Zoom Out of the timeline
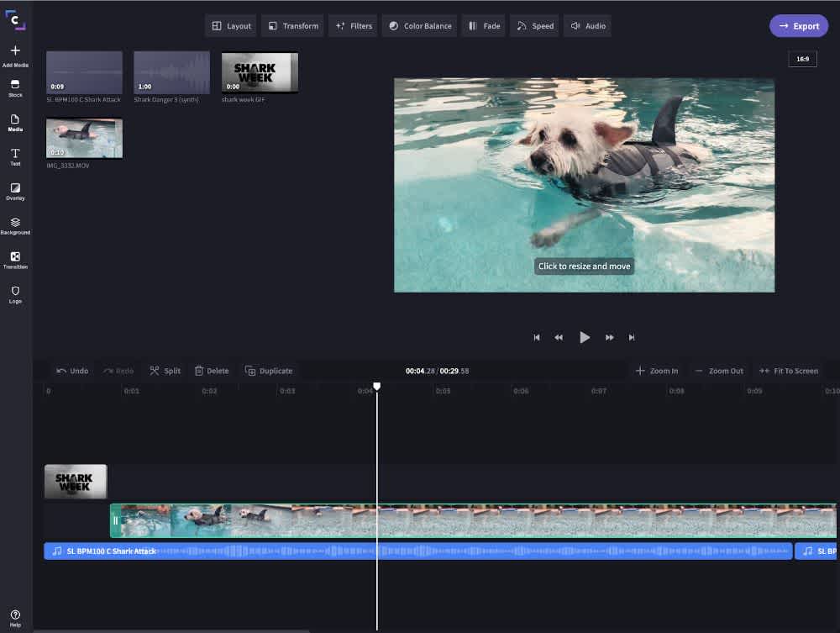Viewport: 840px width, 633px height. (x=719, y=371)
